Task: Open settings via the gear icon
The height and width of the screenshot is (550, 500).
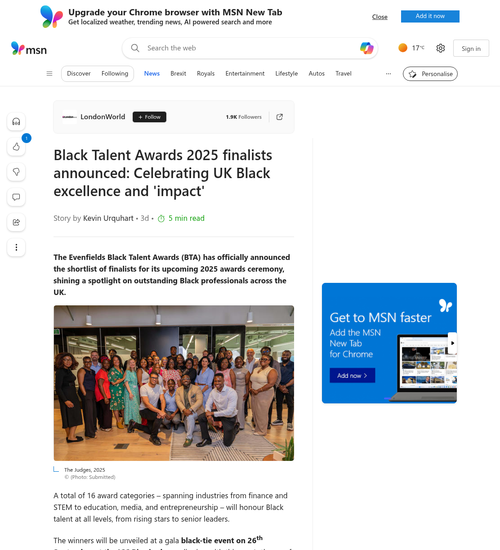Action: (440, 48)
